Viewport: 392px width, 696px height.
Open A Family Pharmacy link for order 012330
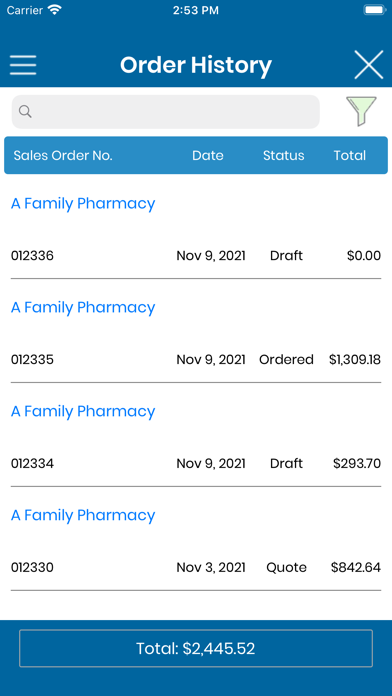tap(83, 515)
